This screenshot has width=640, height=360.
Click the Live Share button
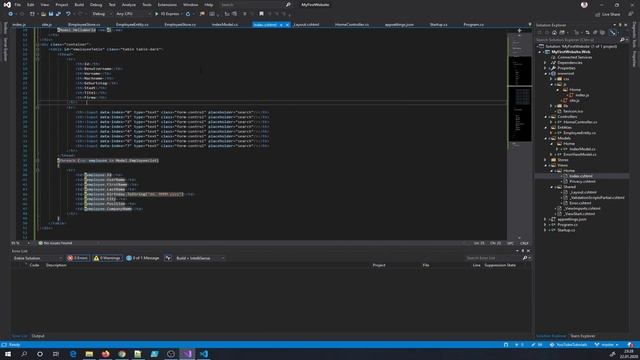tap(608, 14)
